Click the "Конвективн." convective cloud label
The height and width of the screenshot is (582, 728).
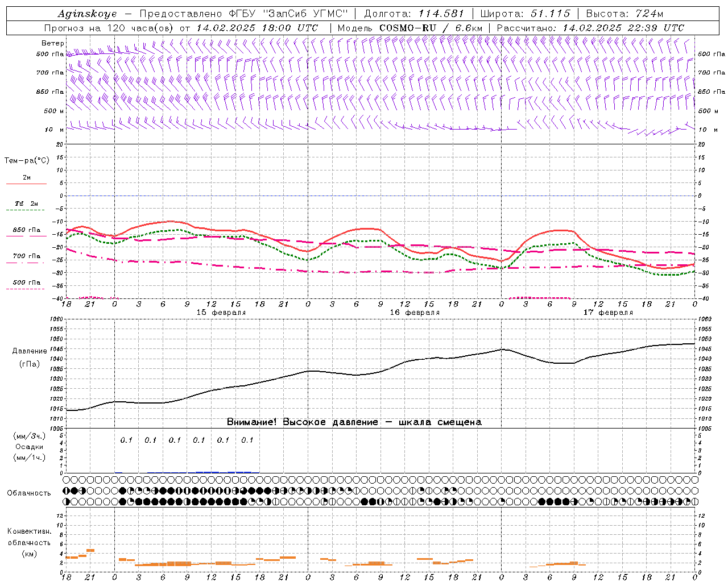coord(29,531)
